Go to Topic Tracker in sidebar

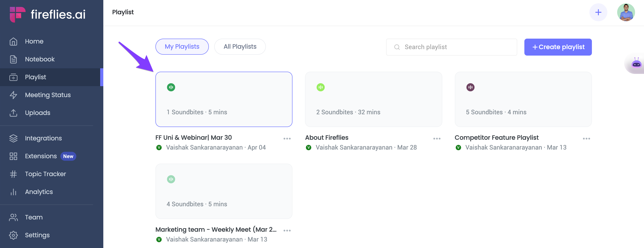pyautogui.click(x=51, y=174)
